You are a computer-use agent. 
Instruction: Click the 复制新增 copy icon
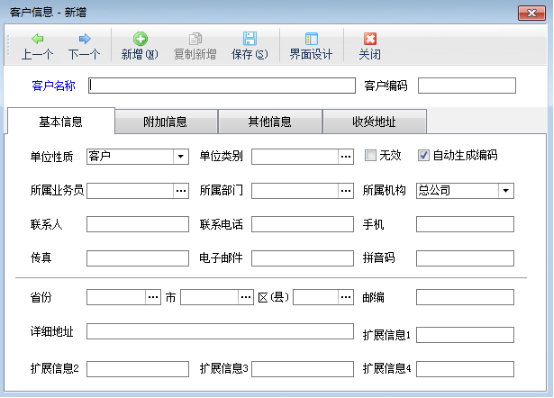click(195, 39)
